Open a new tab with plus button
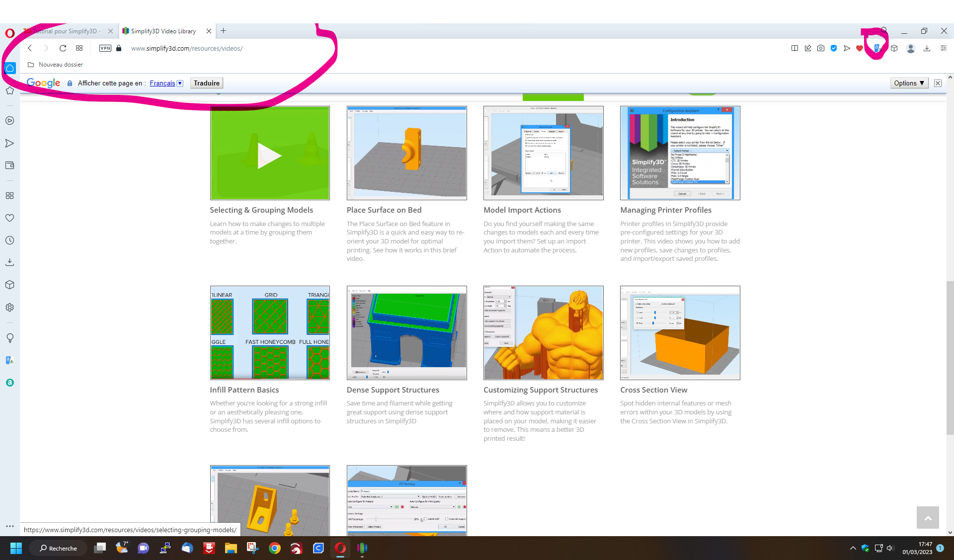Screen dimensions: 954x560 coord(224,31)
